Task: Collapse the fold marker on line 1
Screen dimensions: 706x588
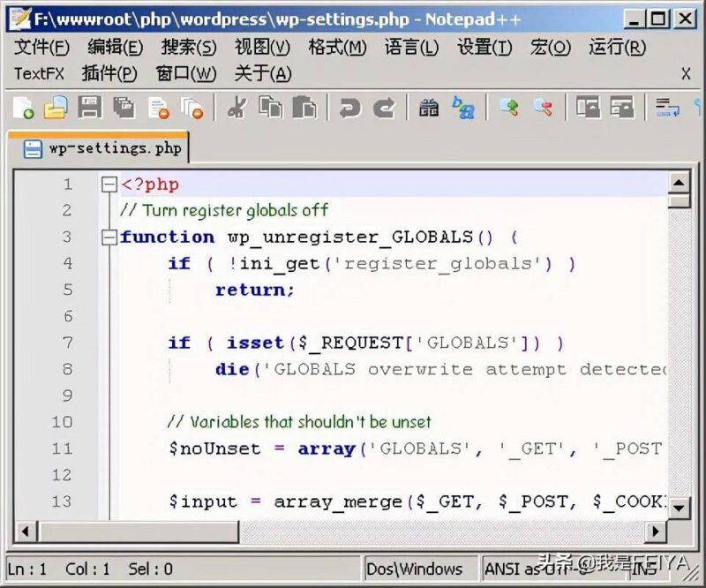Action: point(109,185)
